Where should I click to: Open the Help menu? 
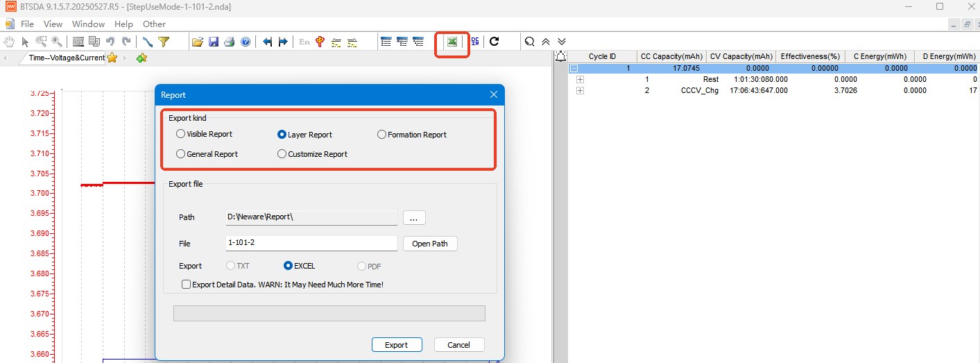(123, 24)
